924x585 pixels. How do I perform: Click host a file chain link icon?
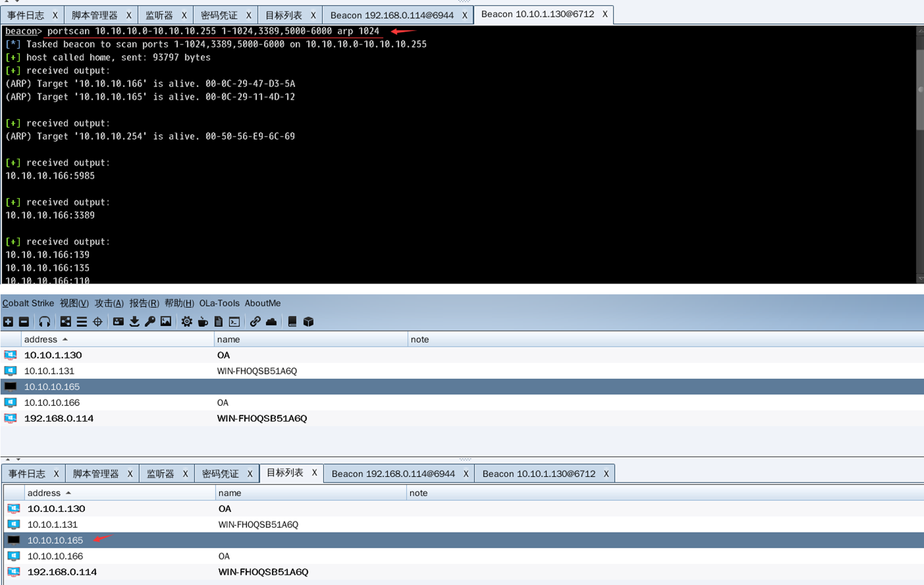click(x=255, y=322)
